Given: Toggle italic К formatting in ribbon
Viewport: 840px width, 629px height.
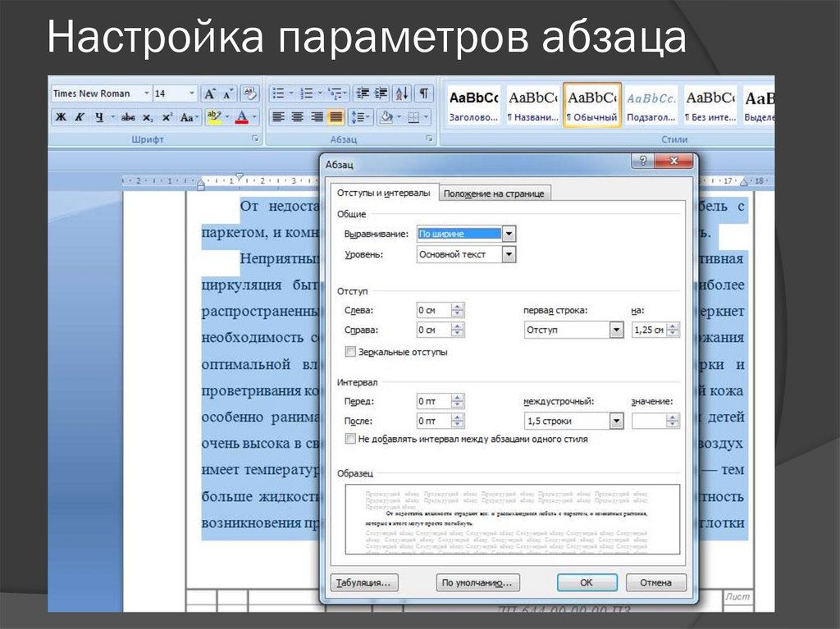Looking at the screenshot, I should [x=80, y=117].
